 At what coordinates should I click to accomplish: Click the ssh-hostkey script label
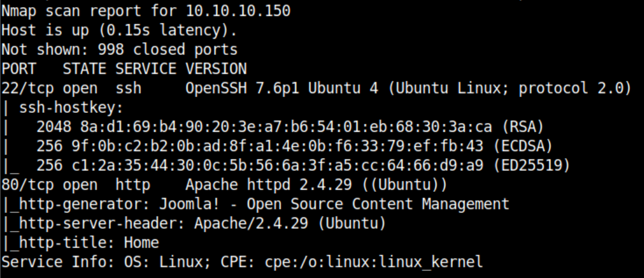click(72, 107)
